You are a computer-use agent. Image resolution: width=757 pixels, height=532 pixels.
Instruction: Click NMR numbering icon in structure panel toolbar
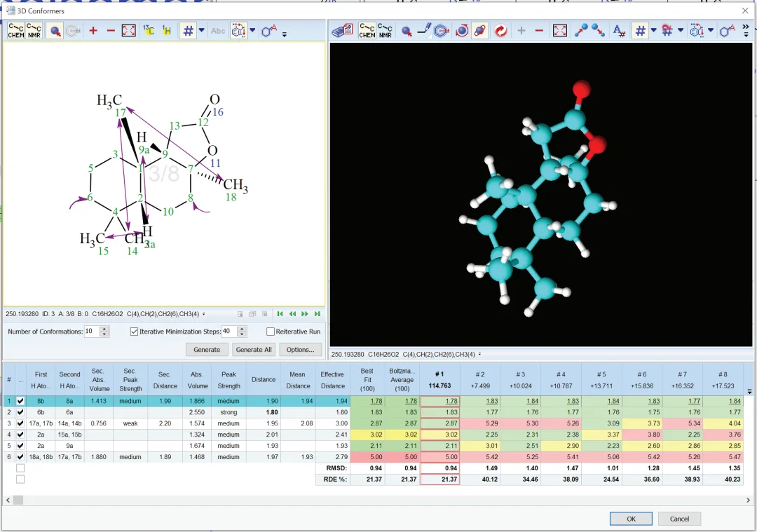[34, 31]
